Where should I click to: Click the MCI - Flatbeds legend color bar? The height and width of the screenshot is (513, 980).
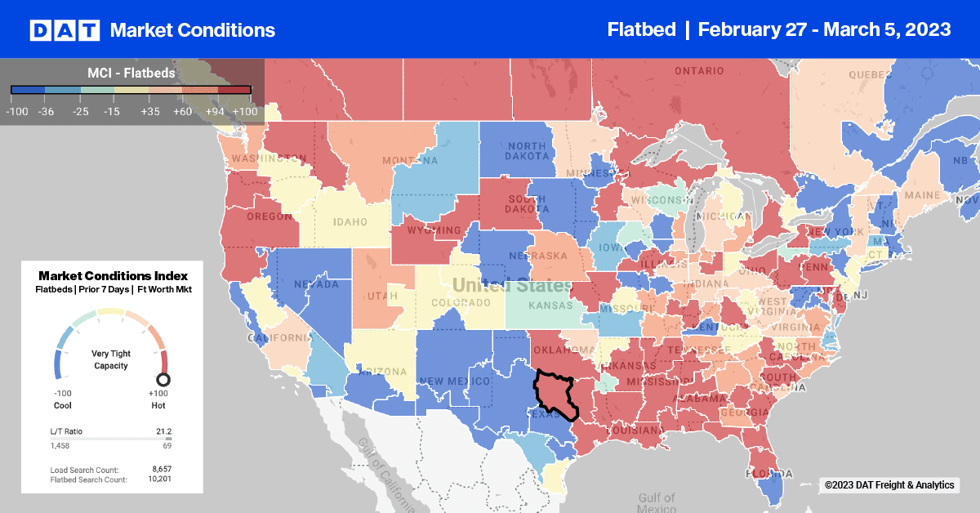[x=131, y=91]
